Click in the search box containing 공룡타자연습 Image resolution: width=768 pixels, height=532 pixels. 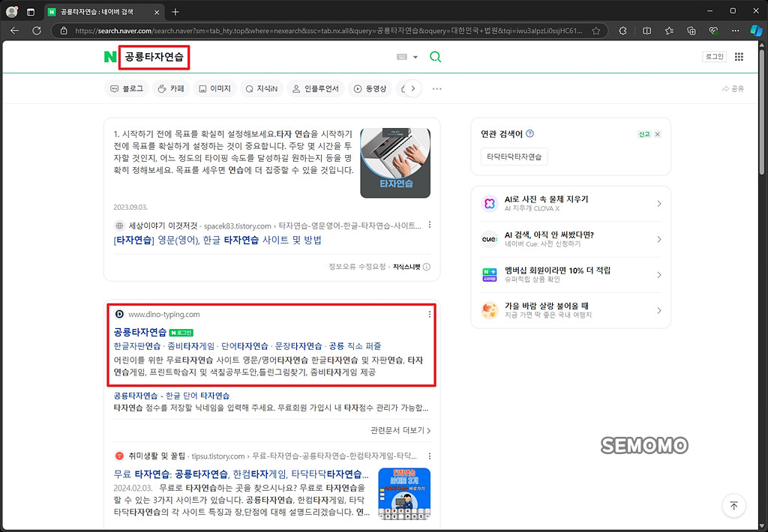154,57
